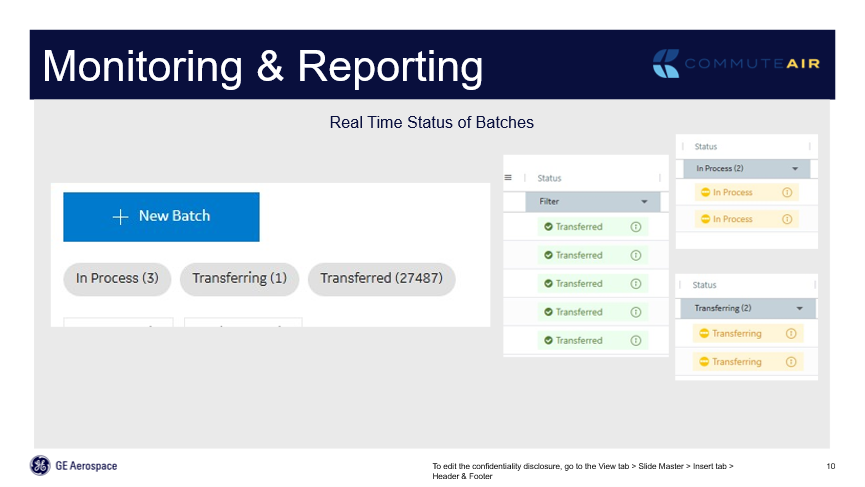Click Status header above Transferring (2) dropdown
Screen dimensions: 865x487
coord(705,285)
